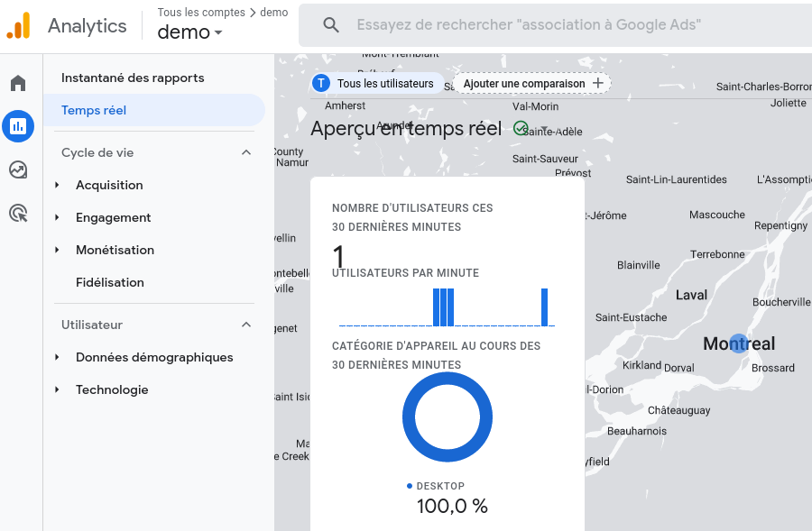Click the Google Analytics logo

(x=18, y=25)
